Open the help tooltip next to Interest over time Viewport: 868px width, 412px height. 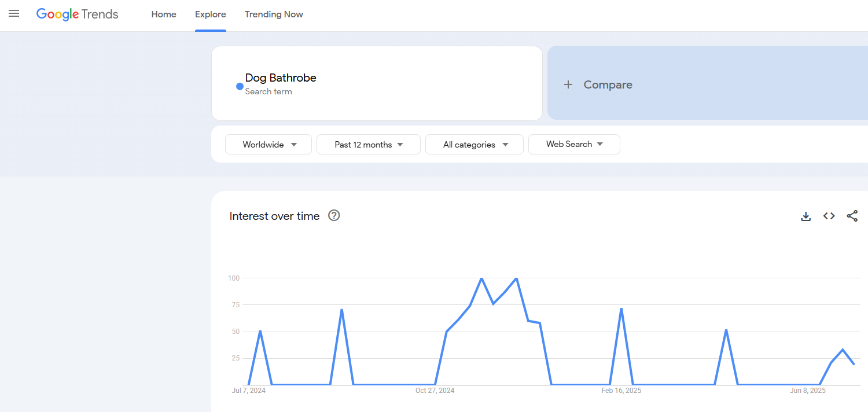(334, 215)
